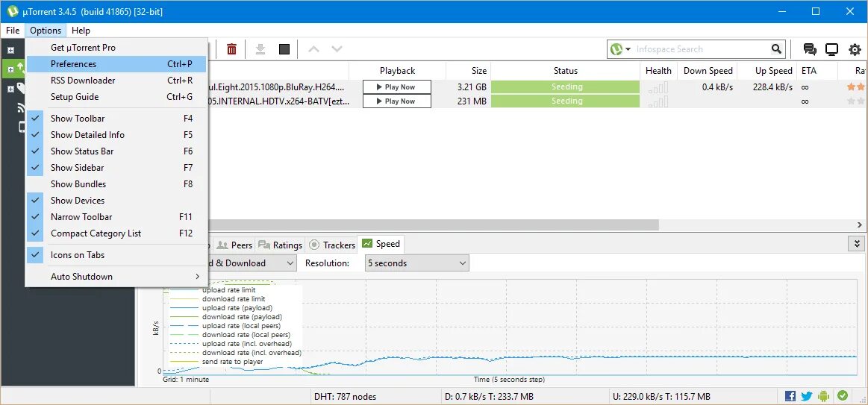
Task: Click the Stop Torrent square icon
Action: point(284,49)
